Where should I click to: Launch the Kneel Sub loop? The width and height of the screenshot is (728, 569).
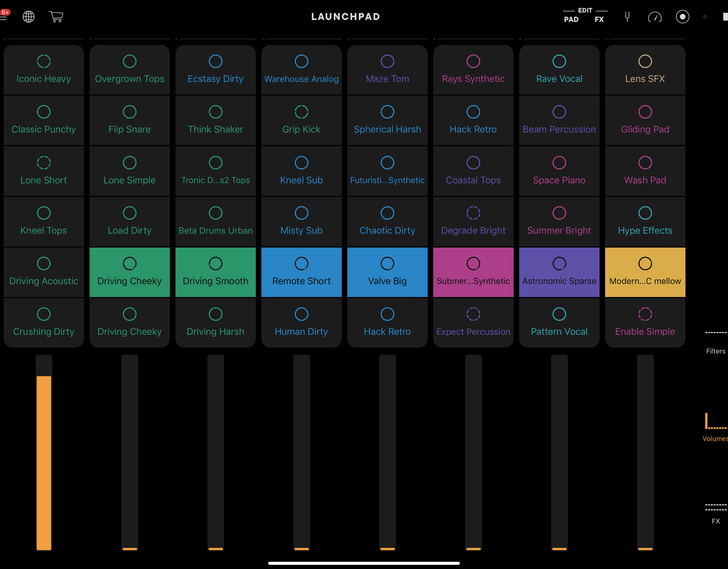301,171
